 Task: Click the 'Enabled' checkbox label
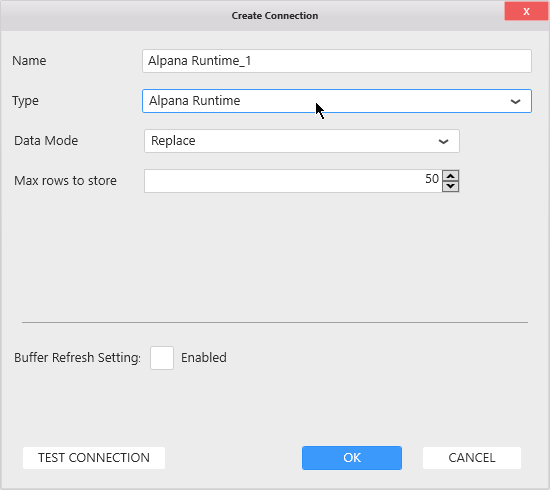tap(204, 358)
